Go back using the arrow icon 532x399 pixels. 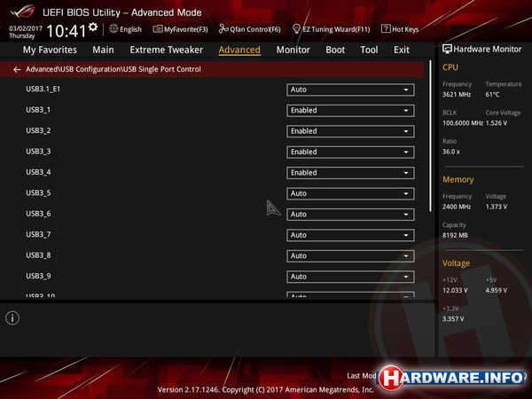pyautogui.click(x=17, y=69)
